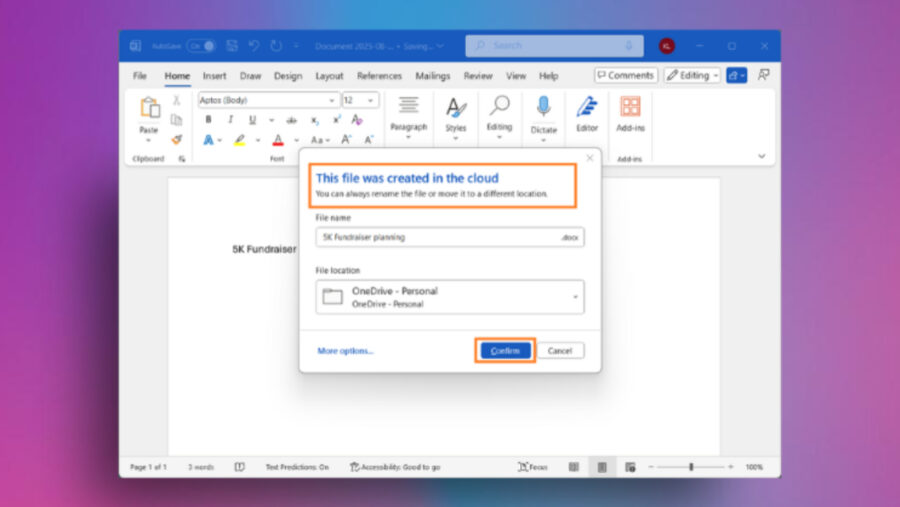Toggle Italic formatting
The image size is (900, 507).
[230, 119]
